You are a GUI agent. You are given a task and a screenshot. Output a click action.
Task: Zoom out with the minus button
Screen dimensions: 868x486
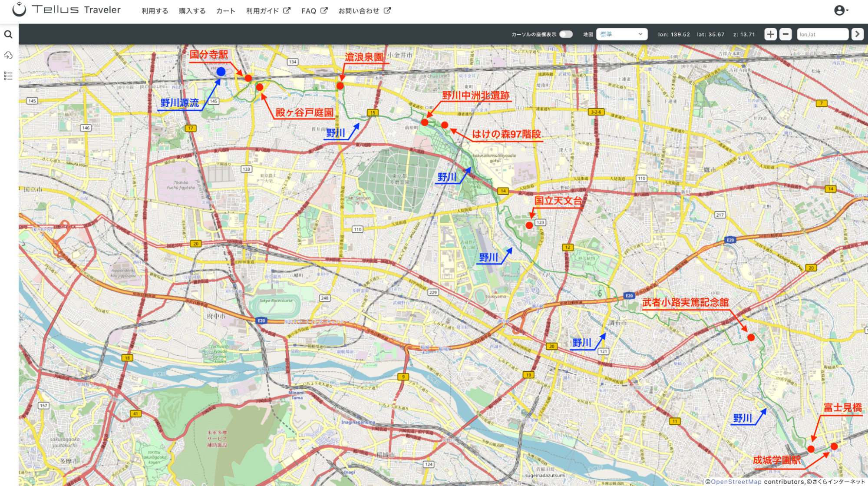[785, 34]
